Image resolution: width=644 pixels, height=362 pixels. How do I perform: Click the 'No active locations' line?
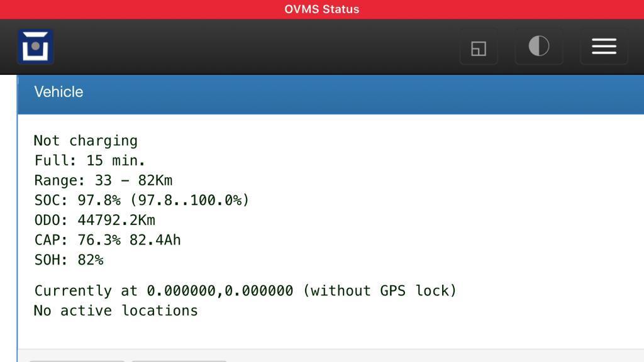pyautogui.click(x=116, y=310)
